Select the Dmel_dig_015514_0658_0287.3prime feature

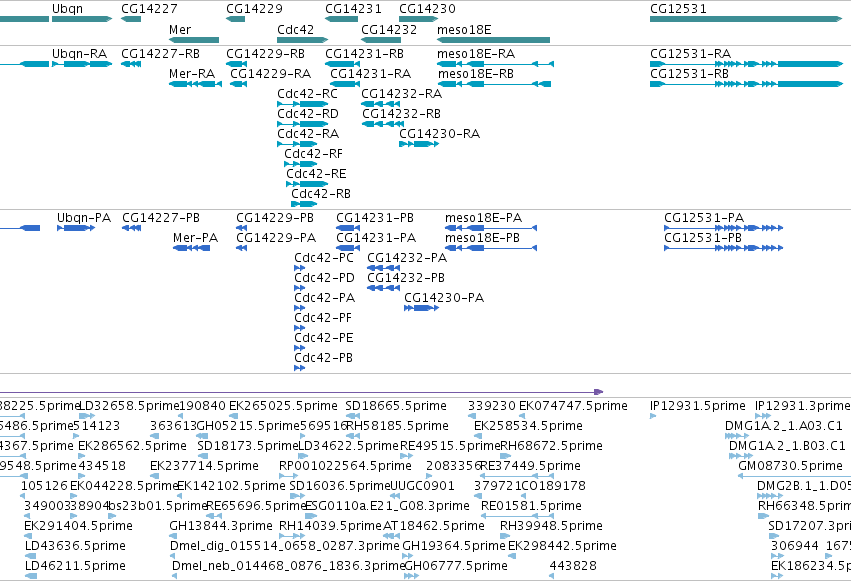point(174,556)
